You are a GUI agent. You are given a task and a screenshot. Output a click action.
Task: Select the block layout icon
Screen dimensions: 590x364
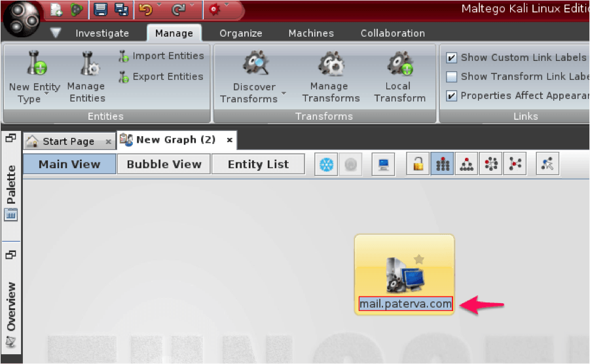443,164
